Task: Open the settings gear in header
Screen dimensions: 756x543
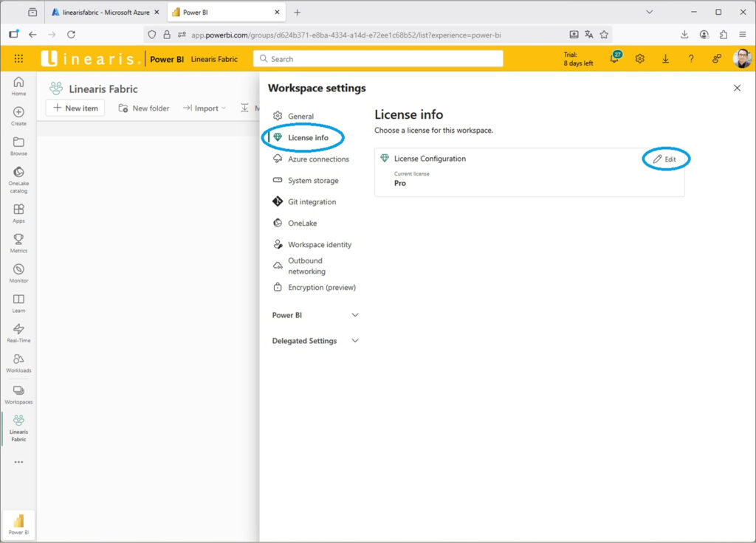Action: (x=640, y=59)
